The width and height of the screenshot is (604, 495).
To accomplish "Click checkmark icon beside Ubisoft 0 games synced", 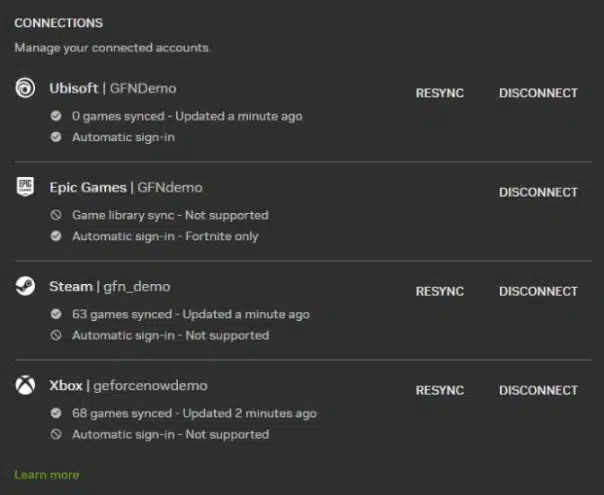I will [x=56, y=116].
